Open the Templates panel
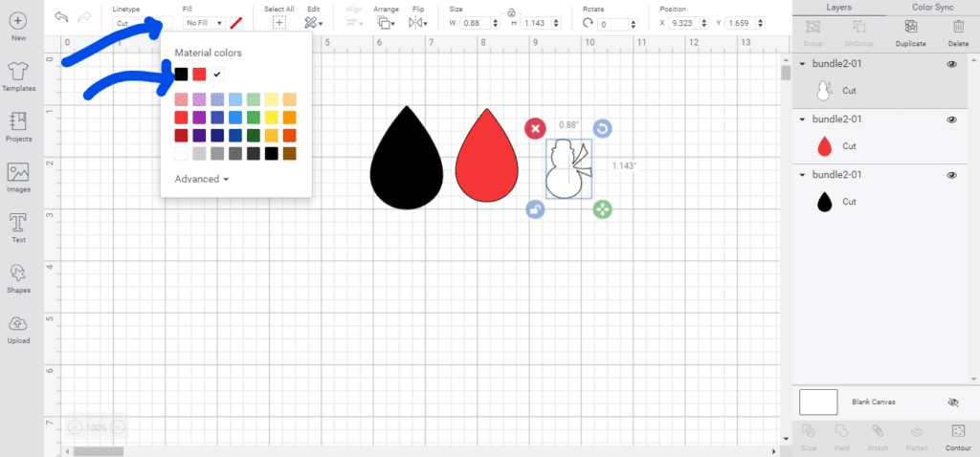980x457 pixels. 17,73
